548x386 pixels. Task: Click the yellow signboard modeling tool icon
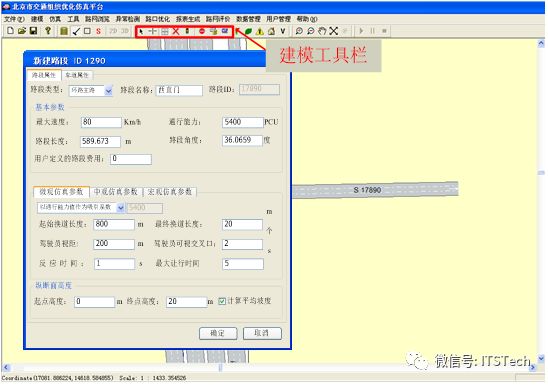[214, 31]
